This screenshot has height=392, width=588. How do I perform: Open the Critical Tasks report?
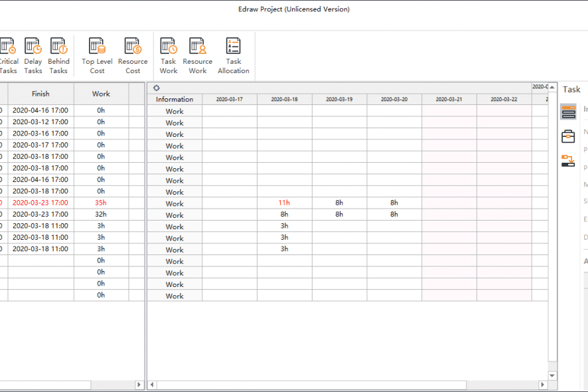(8, 56)
